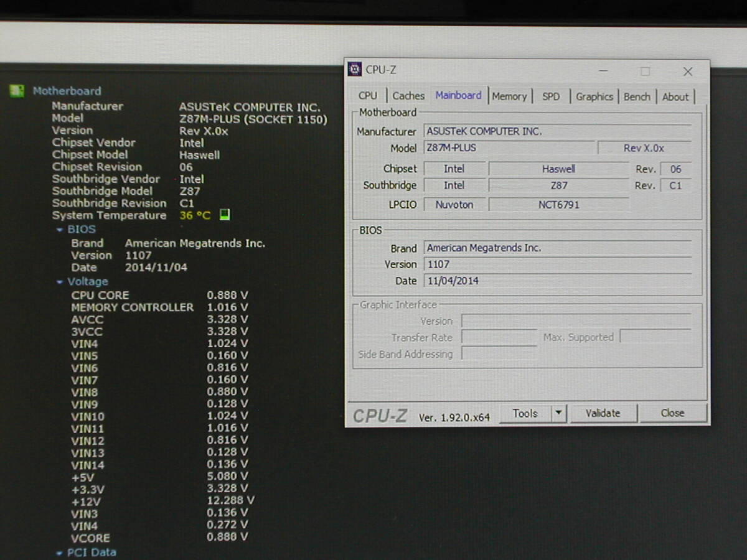Click the Graphic Interface Version field
Screen dimensions: 747x560
(576, 321)
